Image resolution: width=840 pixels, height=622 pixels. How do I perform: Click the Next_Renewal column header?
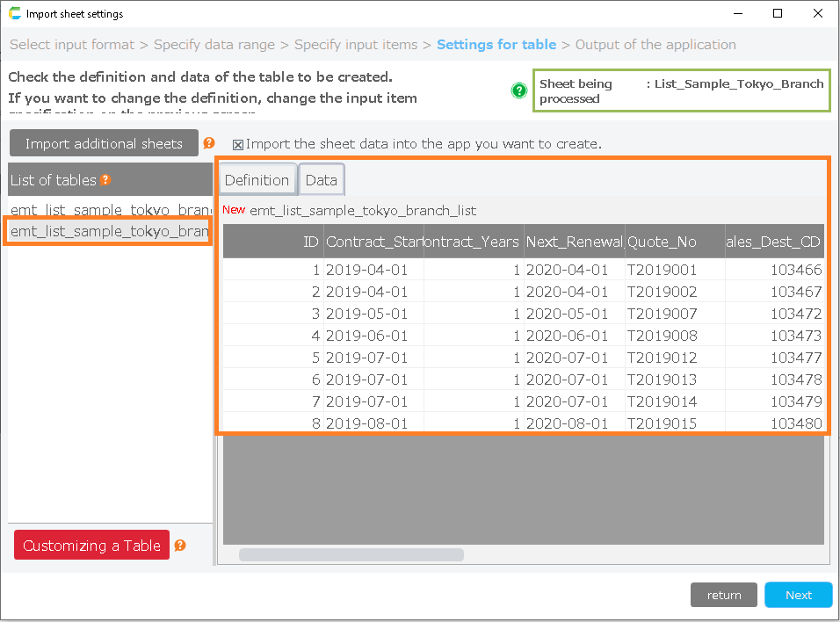pyautogui.click(x=574, y=242)
